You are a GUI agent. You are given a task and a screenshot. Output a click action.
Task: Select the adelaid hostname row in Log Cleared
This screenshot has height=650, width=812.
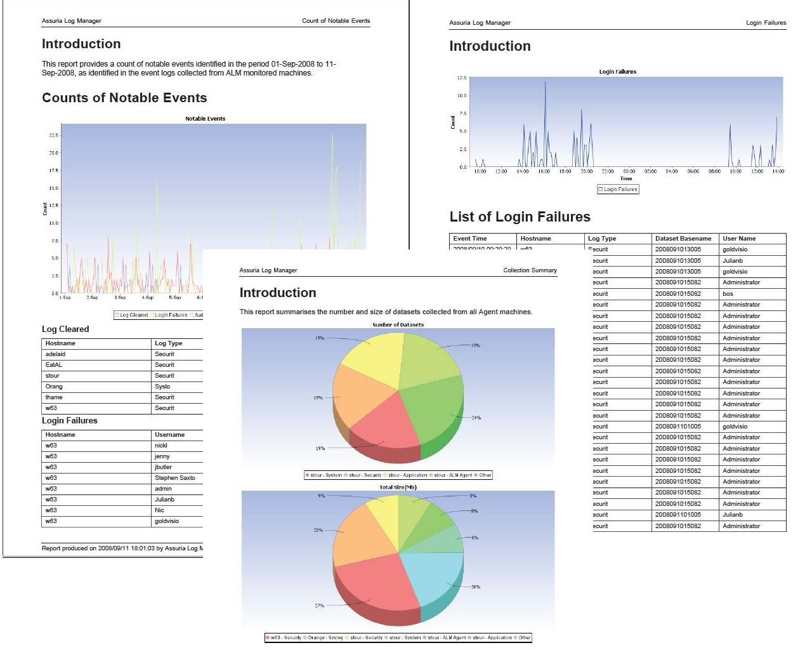[x=56, y=354]
